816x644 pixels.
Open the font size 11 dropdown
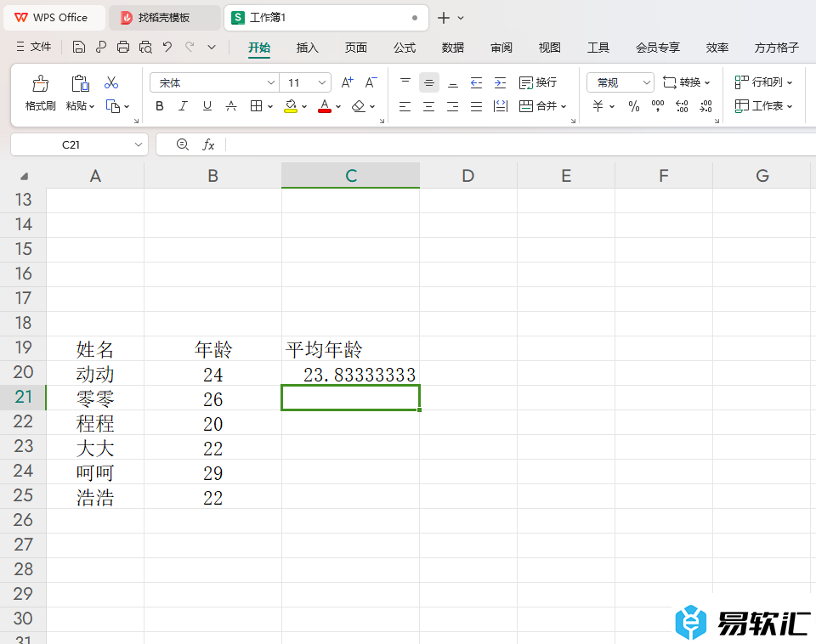tap(321, 82)
